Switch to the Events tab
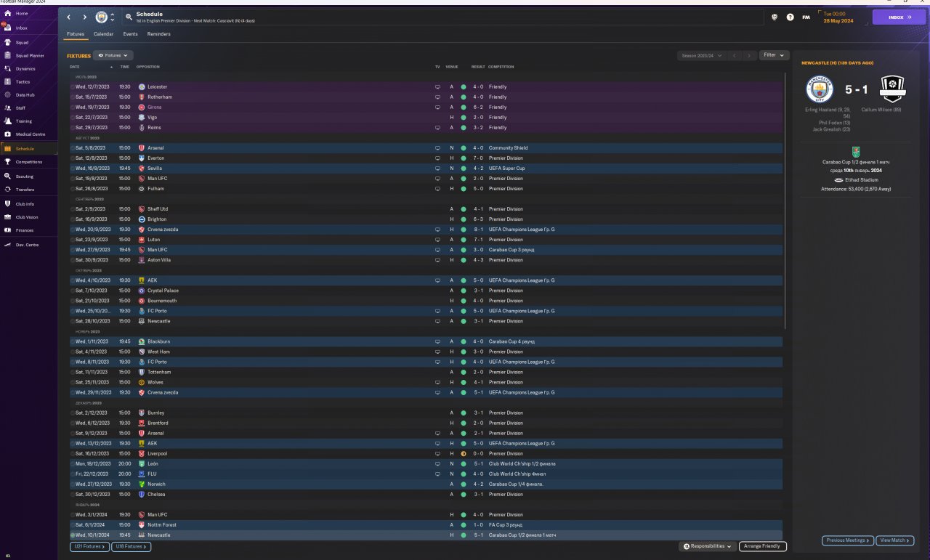Image resolution: width=930 pixels, height=560 pixels. click(x=130, y=34)
